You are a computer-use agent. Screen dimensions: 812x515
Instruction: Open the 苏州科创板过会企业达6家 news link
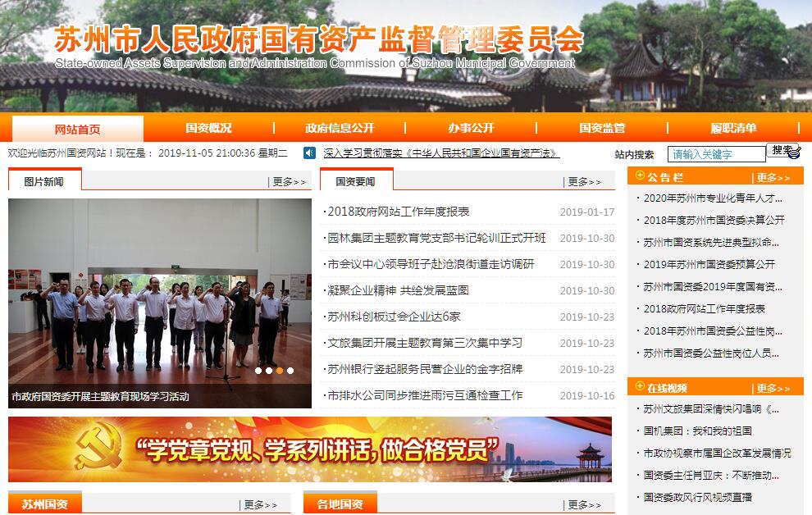(x=394, y=317)
